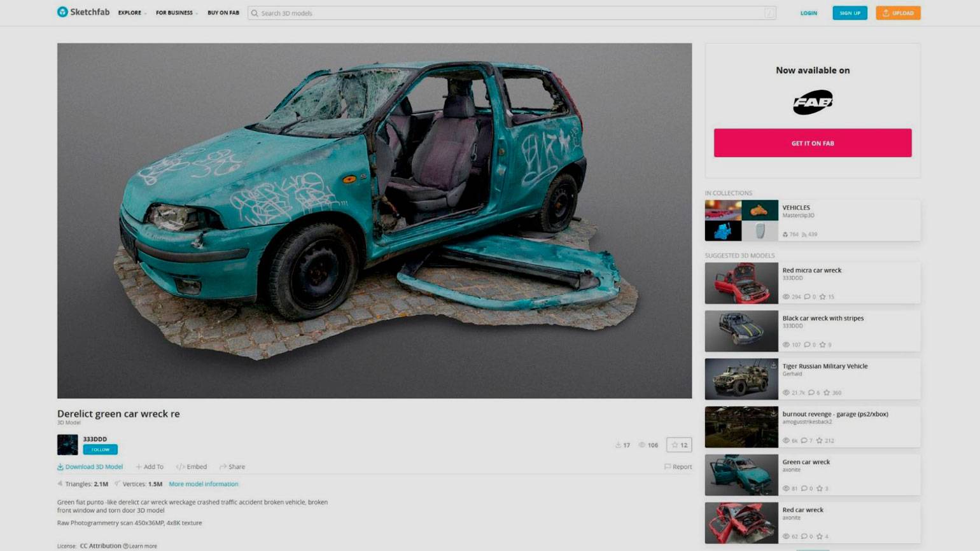Click the Login link

coord(808,13)
